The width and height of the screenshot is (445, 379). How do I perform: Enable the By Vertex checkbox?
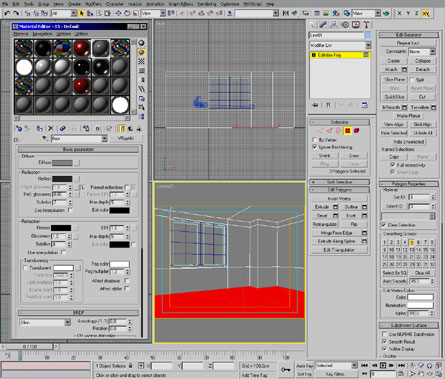tap(315, 140)
